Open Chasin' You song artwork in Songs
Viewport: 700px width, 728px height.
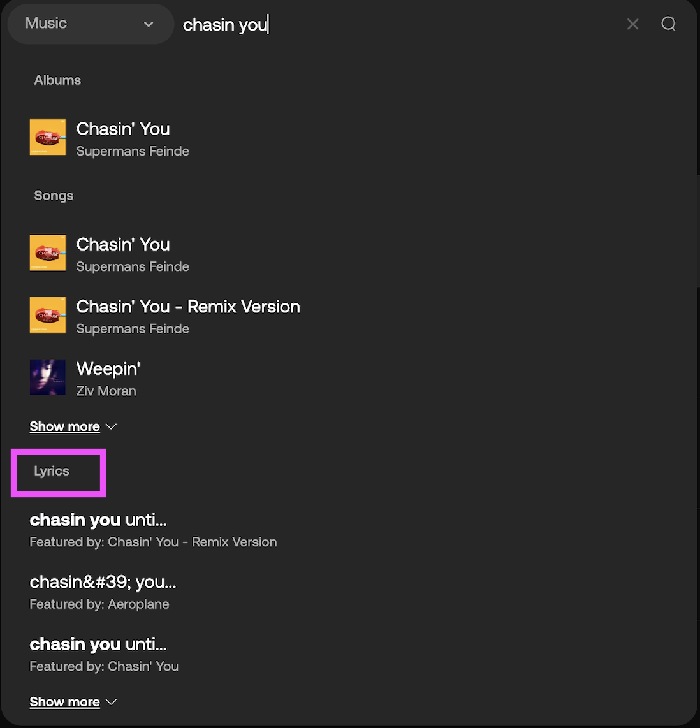pos(47,252)
